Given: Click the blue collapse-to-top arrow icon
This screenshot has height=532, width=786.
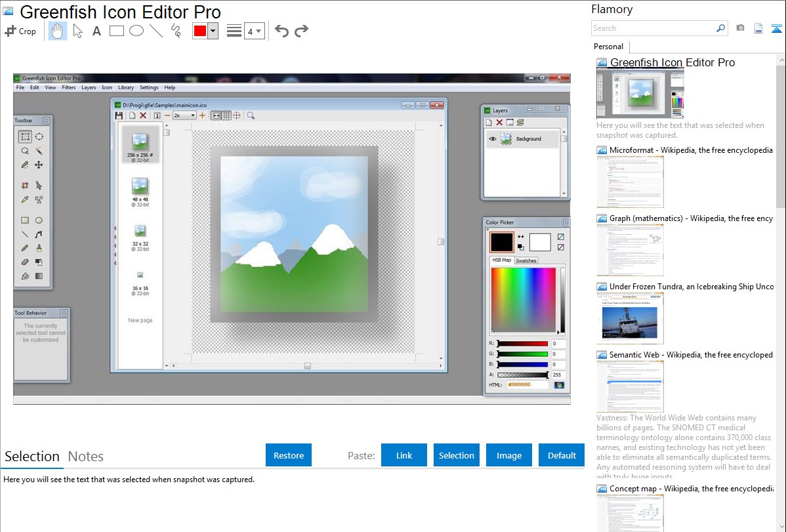Looking at the screenshot, I should (x=776, y=28).
